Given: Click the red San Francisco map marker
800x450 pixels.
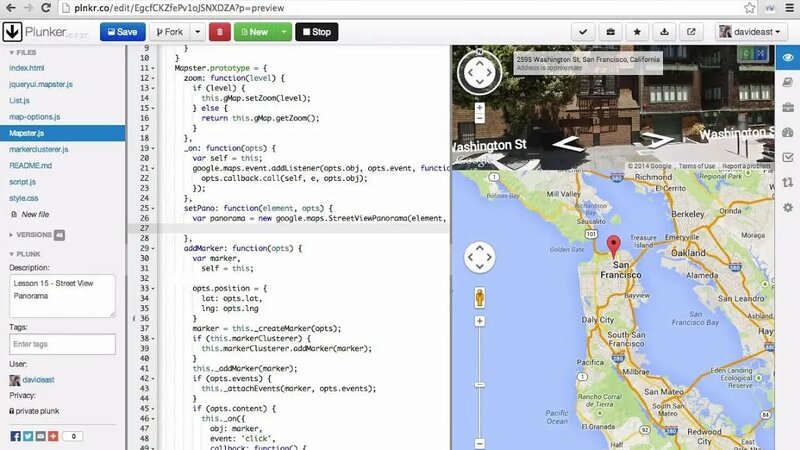Looking at the screenshot, I should click(x=613, y=246).
